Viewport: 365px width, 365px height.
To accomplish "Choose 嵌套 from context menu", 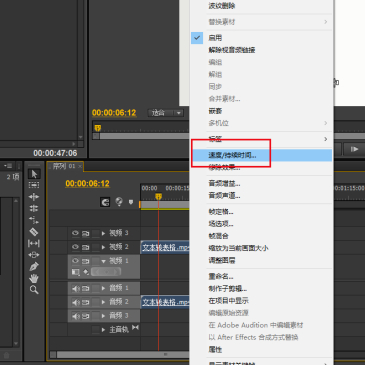I will click(262, 111).
